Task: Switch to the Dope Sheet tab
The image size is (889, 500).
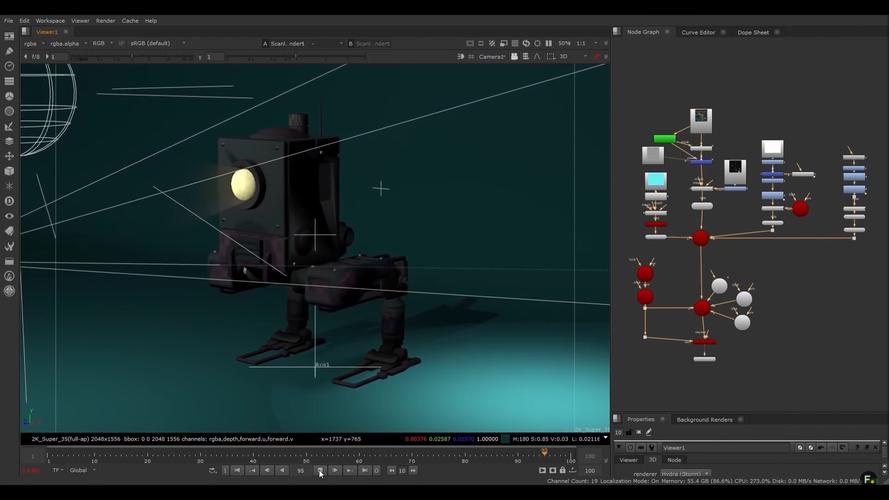Action: coord(753,32)
